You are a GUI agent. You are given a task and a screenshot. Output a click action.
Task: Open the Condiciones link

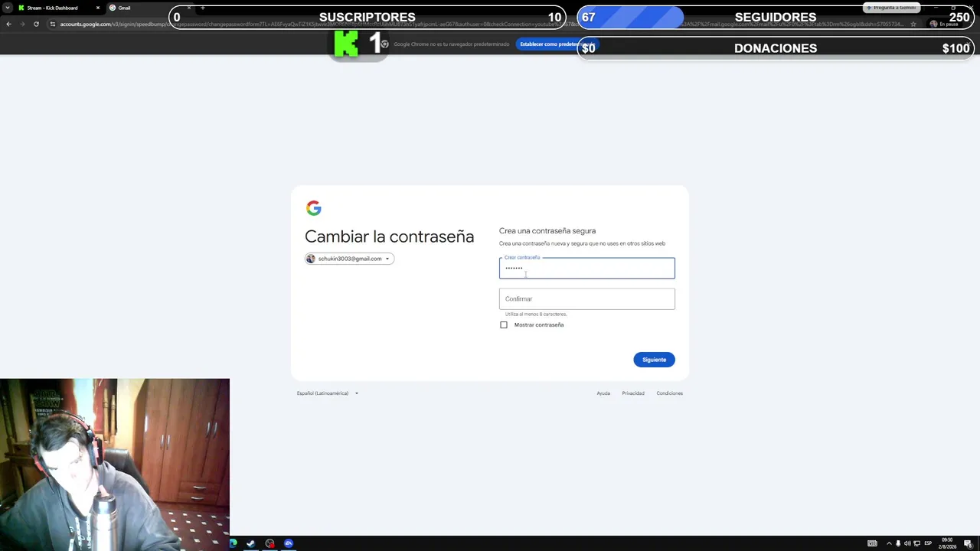coord(669,393)
